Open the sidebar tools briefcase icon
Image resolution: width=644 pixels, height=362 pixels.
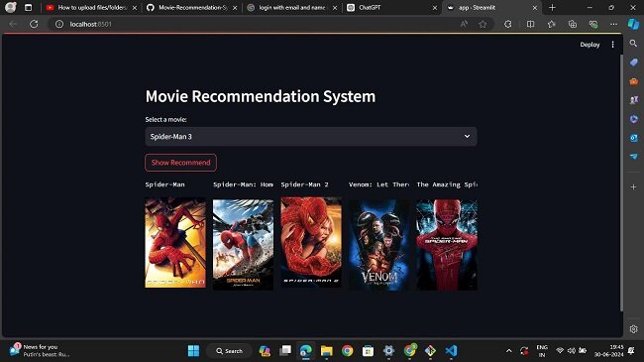click(633, 81)
